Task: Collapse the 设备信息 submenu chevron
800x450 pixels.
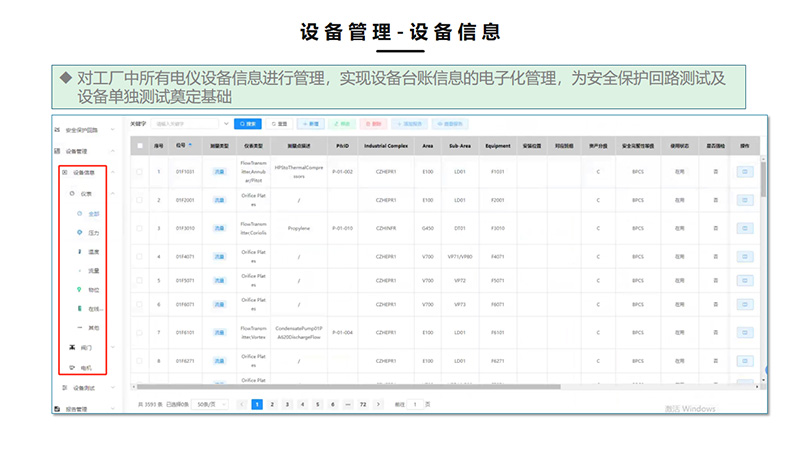Action: [113, 172]
